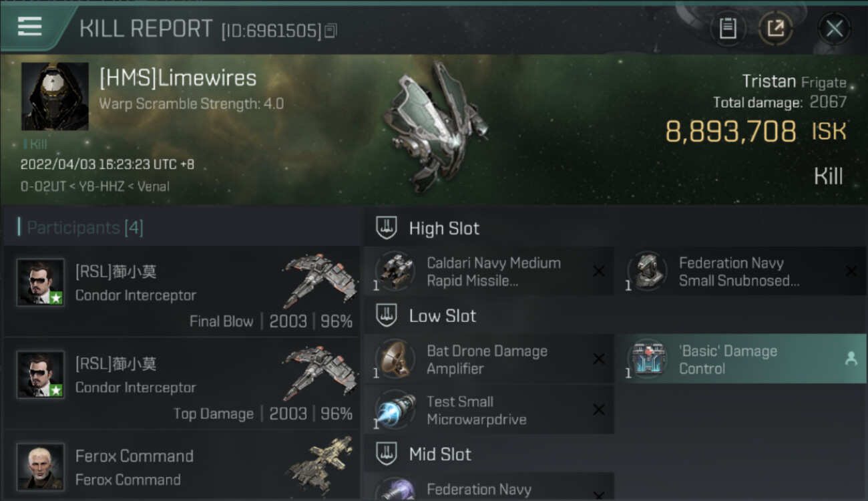
Task: Click the 'Basic' Damage Control module
Action: 741,359
